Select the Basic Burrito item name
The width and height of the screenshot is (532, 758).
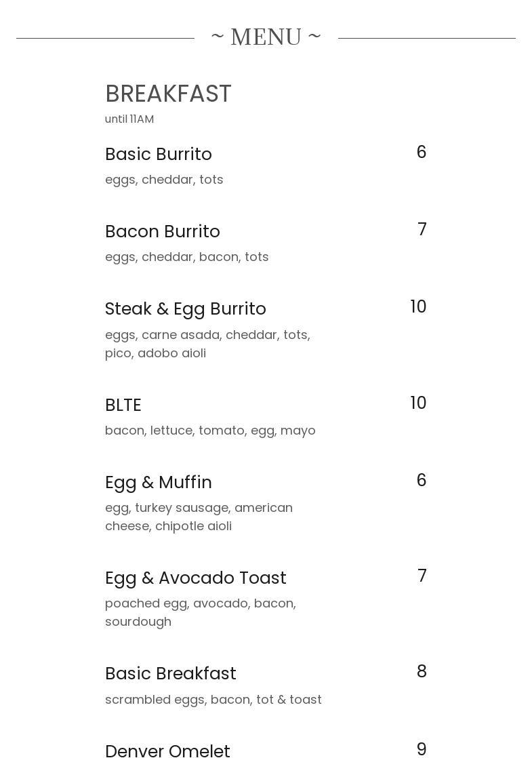pyautogui.click(x=159, y=155)
